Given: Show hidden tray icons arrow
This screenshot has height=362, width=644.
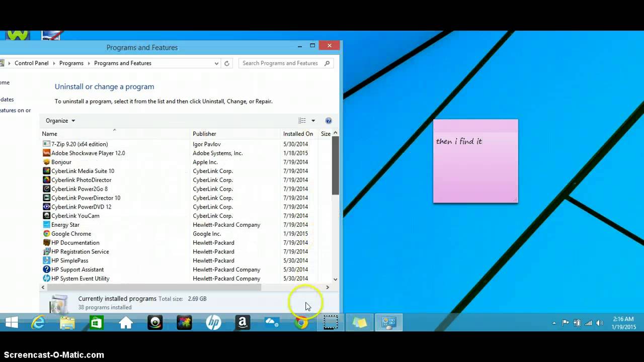Looking at the screenshot, I should (554, 323).
